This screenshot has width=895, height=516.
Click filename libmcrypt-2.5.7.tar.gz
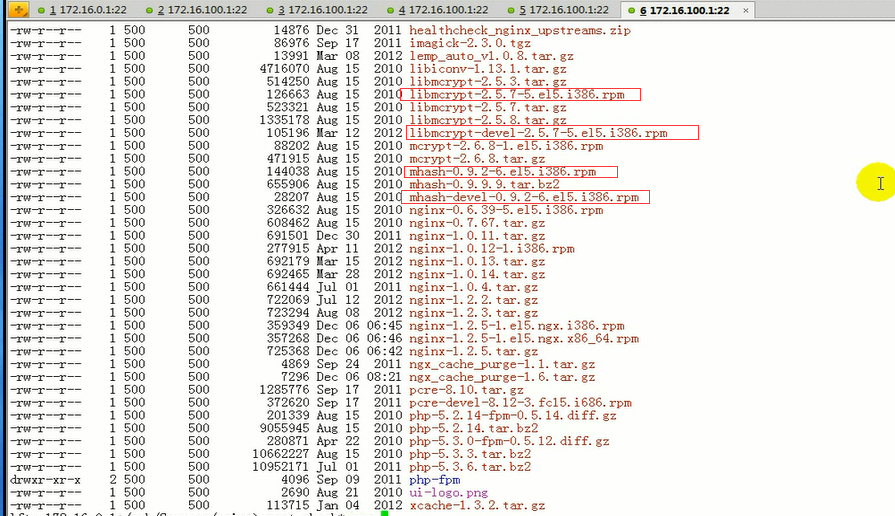point(487,107)
